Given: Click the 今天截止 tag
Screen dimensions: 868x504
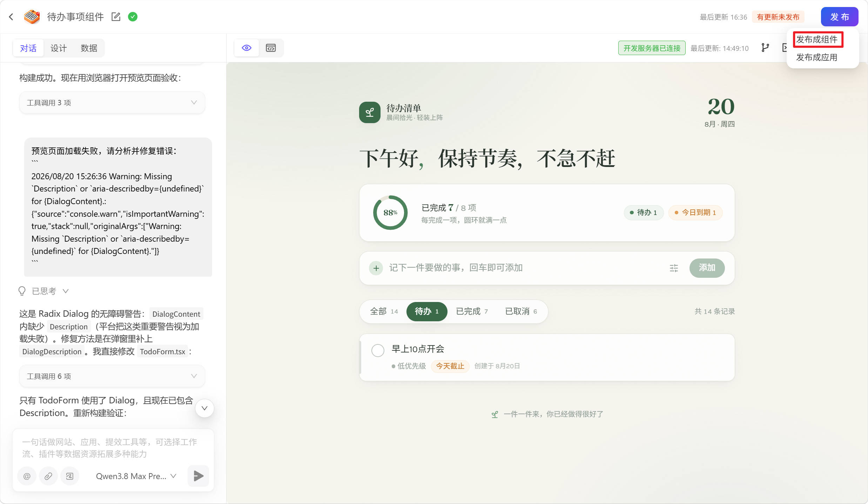Looking at the screenshot, I should 450,366.
